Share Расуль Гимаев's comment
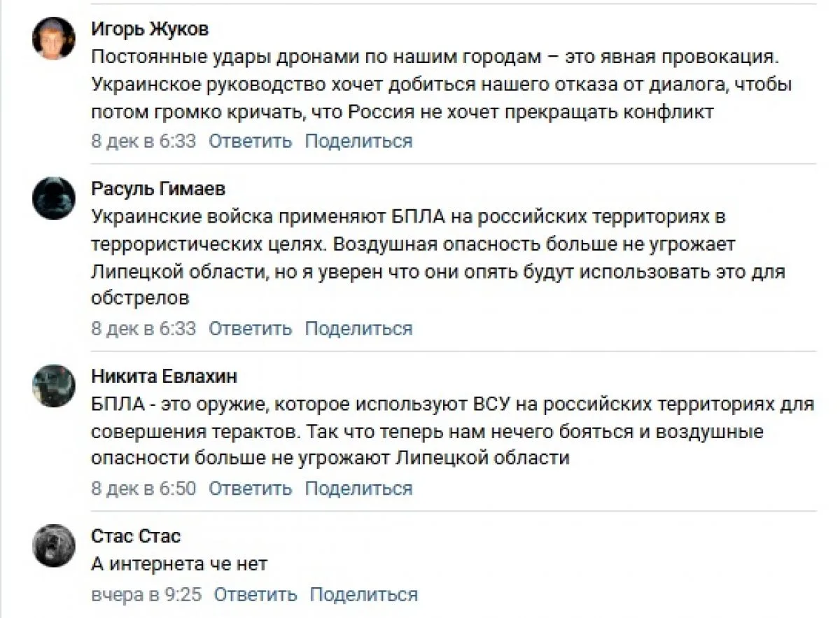840x618 pixels. (358, 328)
